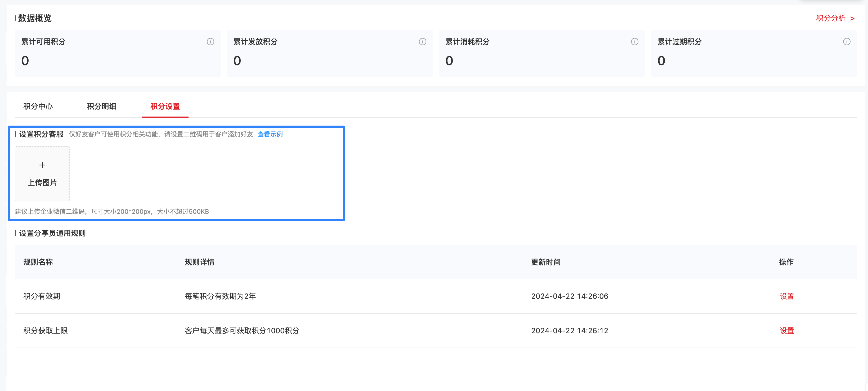The image size is (868, 391).
Task: Click the 累计发放积分 card title
Action: point(256,42)
